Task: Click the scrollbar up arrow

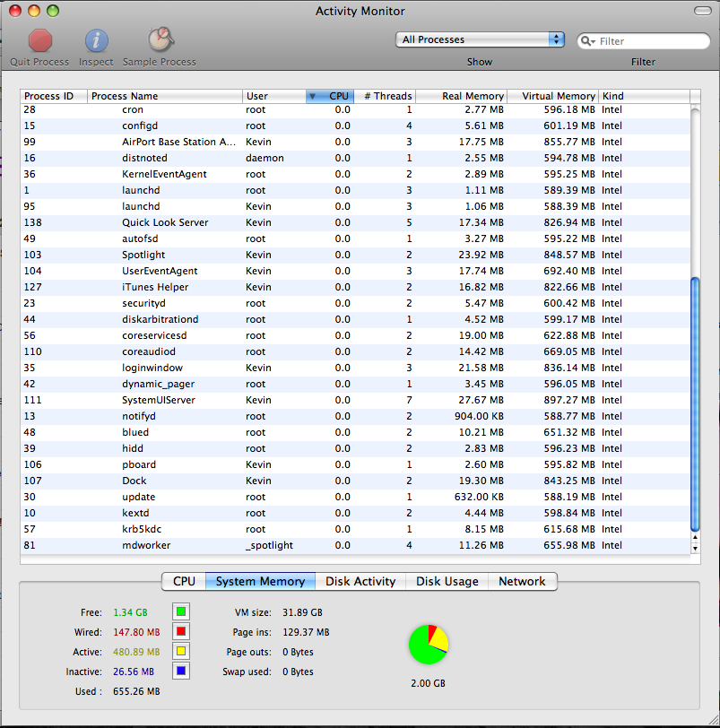Action: pyautogui.click(x=695, y=537)
